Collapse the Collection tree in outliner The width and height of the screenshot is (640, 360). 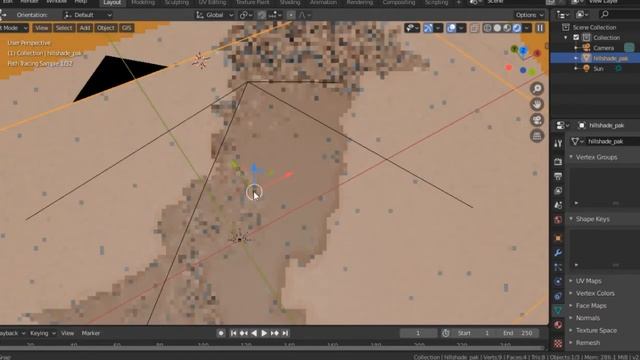[566, 38]
